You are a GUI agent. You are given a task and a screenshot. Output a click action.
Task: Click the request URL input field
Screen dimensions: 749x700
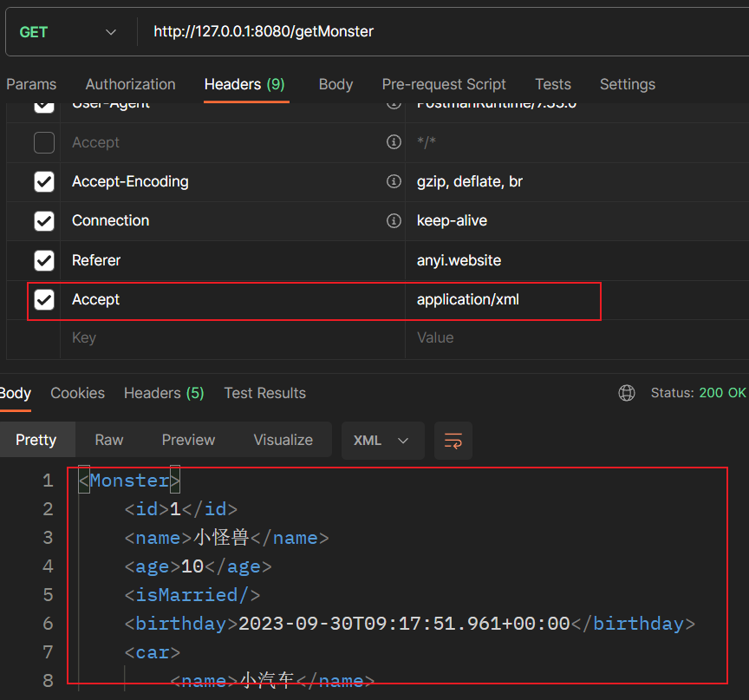click(x=433, y=32)
